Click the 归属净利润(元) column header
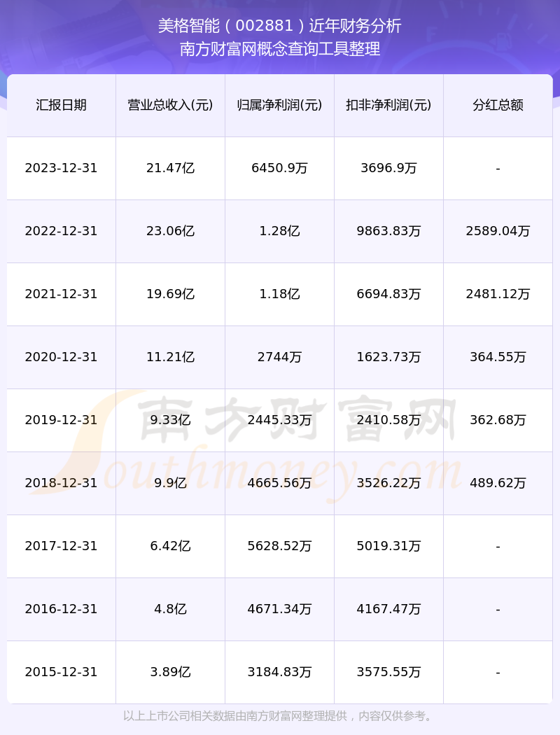This screenshot has width=560, height=735. pyautogui.click(x=279, y=105)
